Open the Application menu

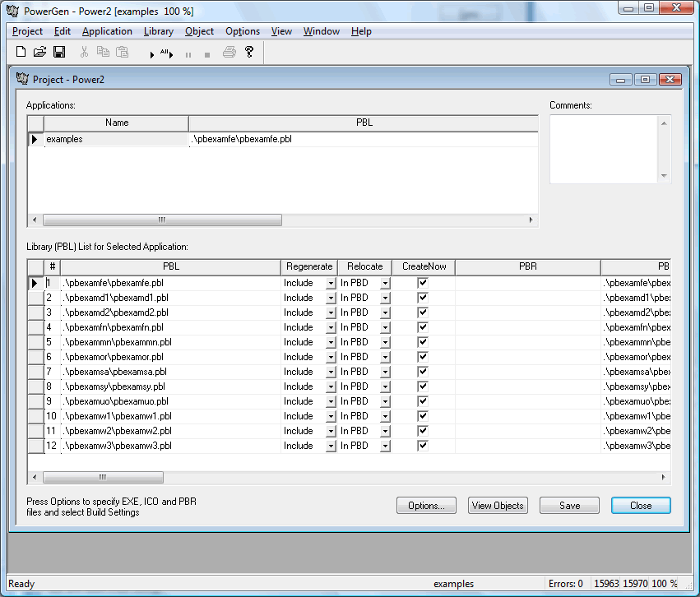point(107,31)
